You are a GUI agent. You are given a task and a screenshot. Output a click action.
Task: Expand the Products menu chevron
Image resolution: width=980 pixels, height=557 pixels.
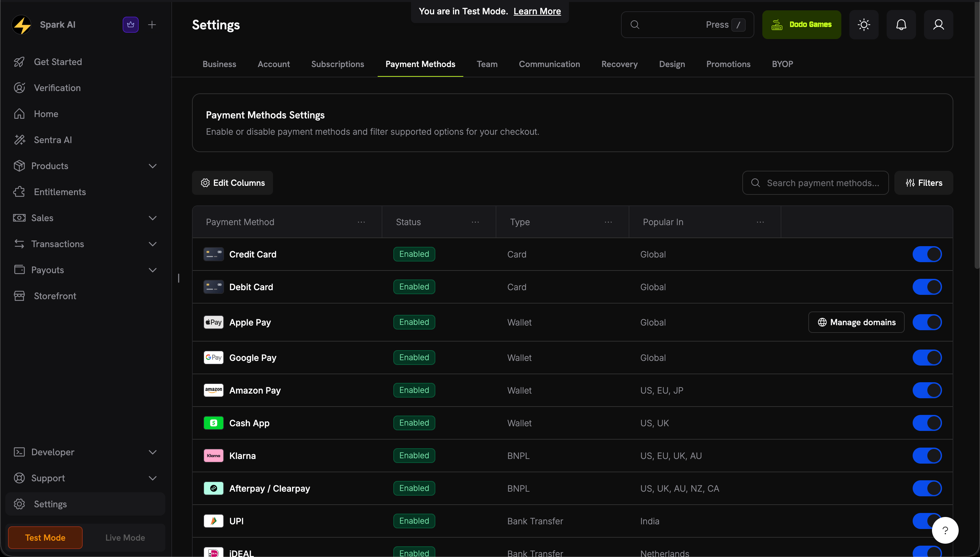coord(153,166)
